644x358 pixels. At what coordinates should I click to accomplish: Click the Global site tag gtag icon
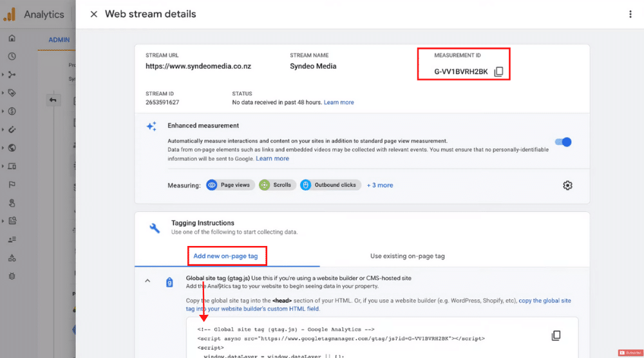(169, 282)
